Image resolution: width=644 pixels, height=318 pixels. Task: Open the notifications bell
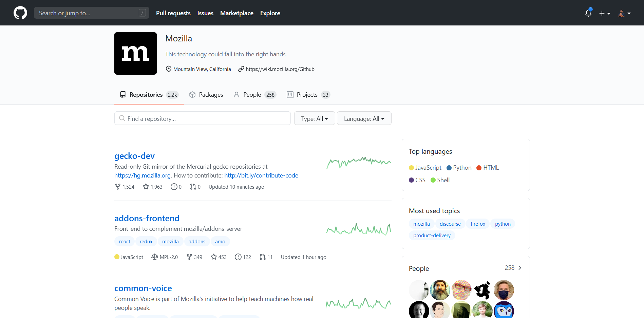[x=588, y=13]
